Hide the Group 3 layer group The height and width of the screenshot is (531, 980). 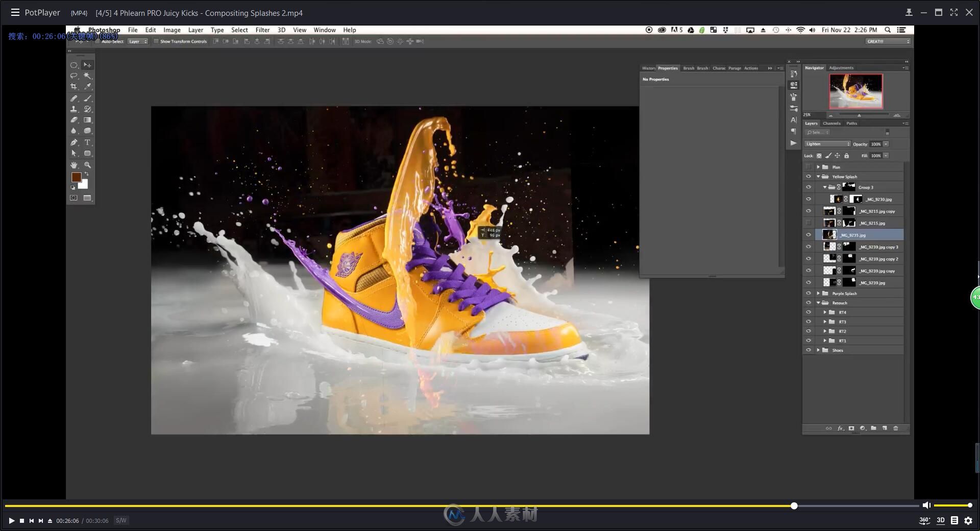(808, 187)
